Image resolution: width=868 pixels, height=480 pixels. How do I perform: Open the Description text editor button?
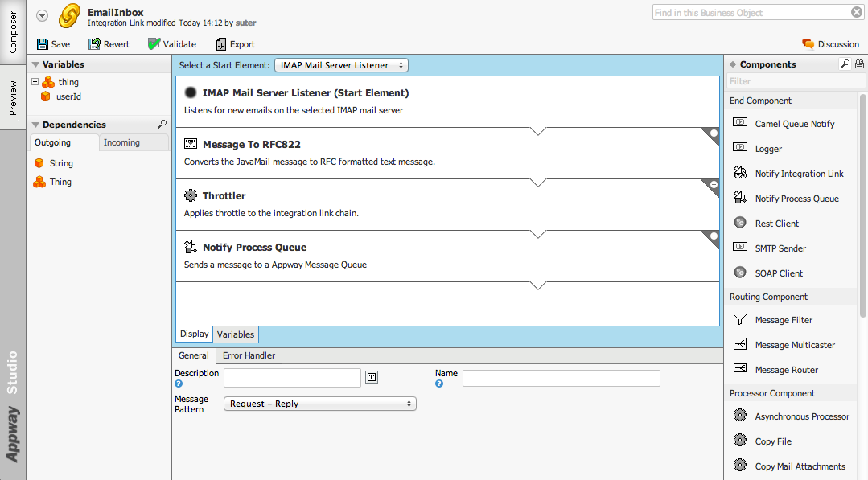[372, 378]
